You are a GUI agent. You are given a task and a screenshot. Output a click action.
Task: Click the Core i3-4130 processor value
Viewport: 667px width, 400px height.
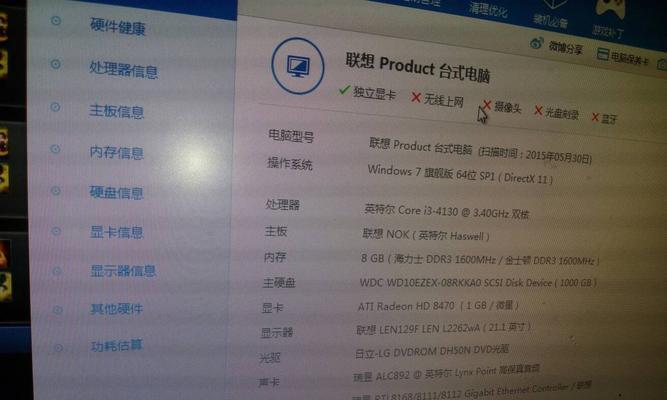tap(447, 211)
